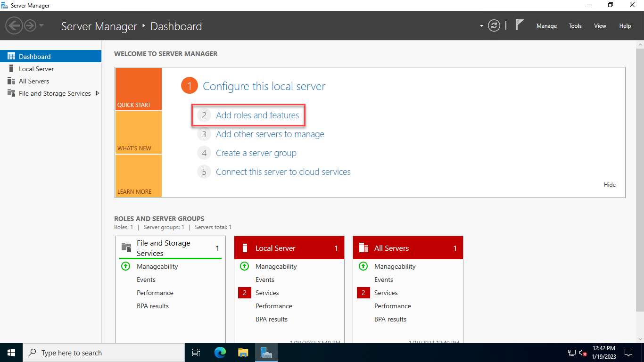Click File and Storage Services tile icon
This screenshot has height=362, width=644.
(126, 247)
